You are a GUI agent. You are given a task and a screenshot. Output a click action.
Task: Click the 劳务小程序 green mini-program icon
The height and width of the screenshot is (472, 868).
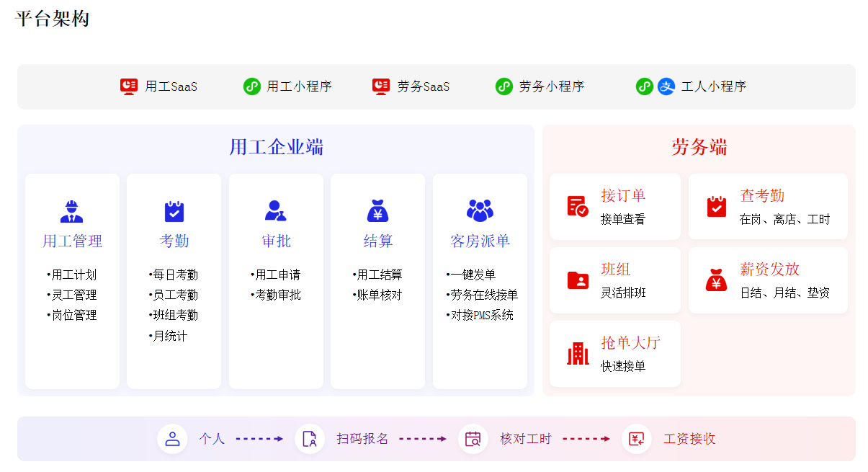pos(504,86)
